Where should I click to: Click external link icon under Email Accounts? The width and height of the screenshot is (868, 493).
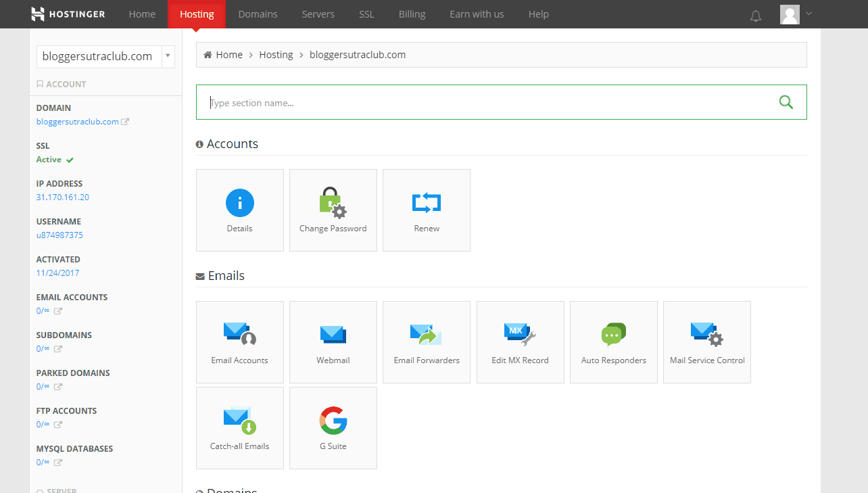[x=58, y=311]
